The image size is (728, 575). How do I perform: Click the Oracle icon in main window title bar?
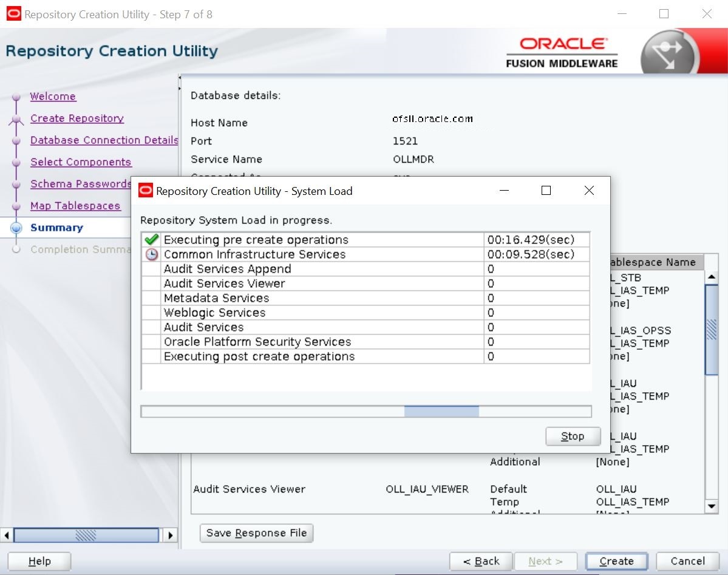(x=13, y=14)
